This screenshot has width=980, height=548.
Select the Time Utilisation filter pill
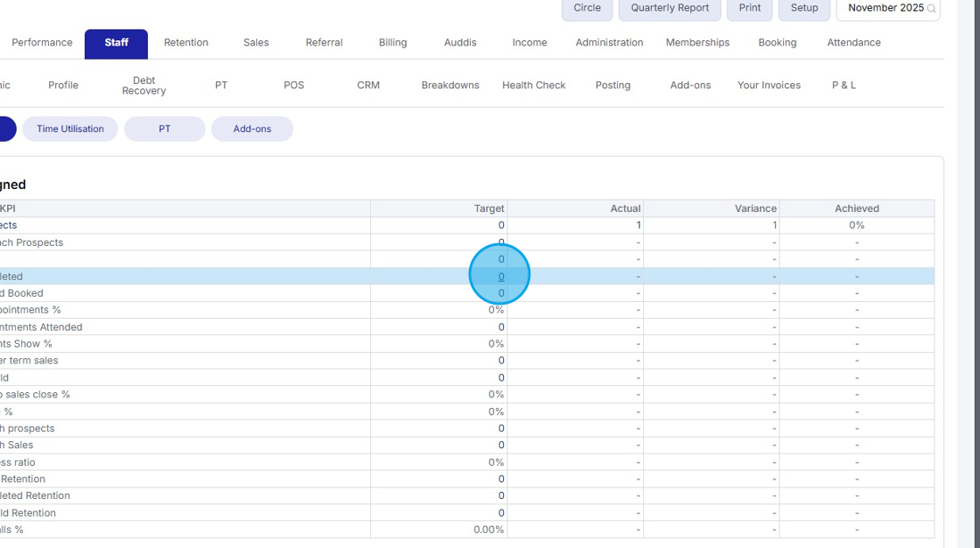tap(70, 129)
